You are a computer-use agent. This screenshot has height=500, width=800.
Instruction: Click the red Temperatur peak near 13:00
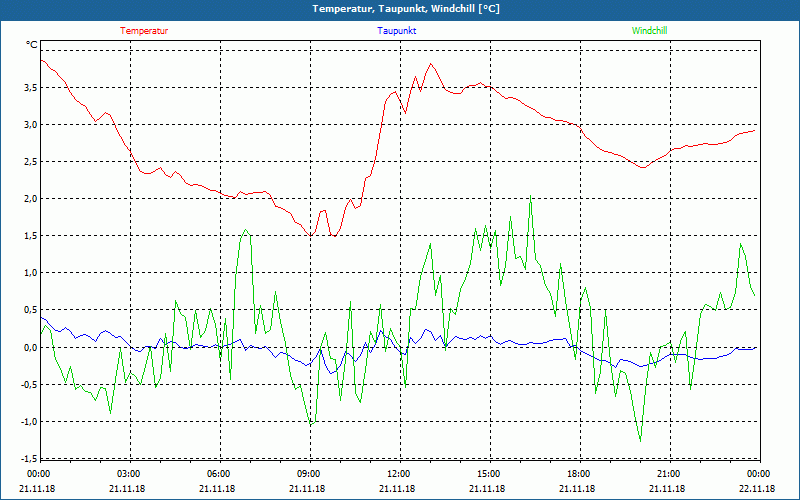pyautogui.click(x=431, y=64)
